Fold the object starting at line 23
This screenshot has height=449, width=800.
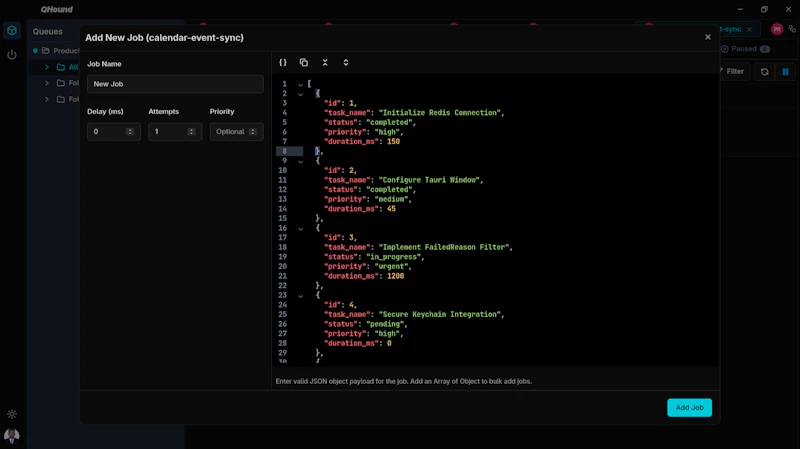(301, 296)
